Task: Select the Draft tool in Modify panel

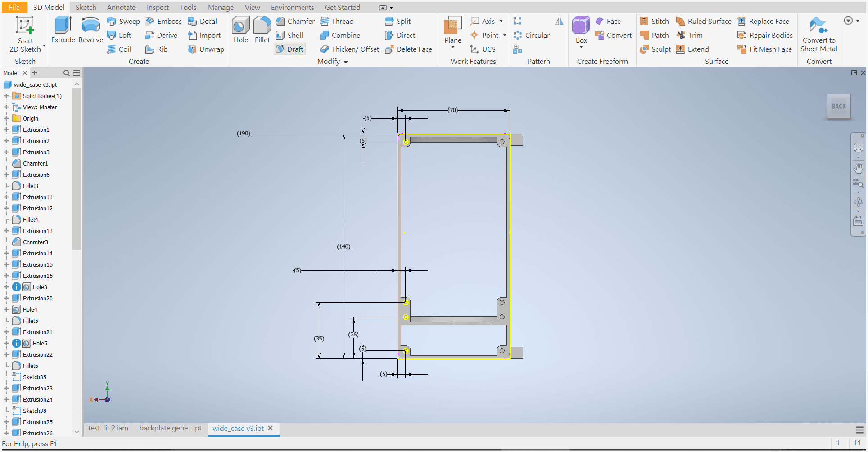Action: pos(289,49)
